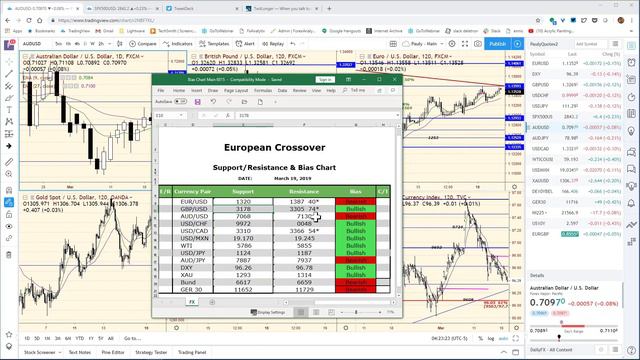This screenshot has height=360, width=640.
Task: Open the Excel Formulas tab
Action: 263,90
